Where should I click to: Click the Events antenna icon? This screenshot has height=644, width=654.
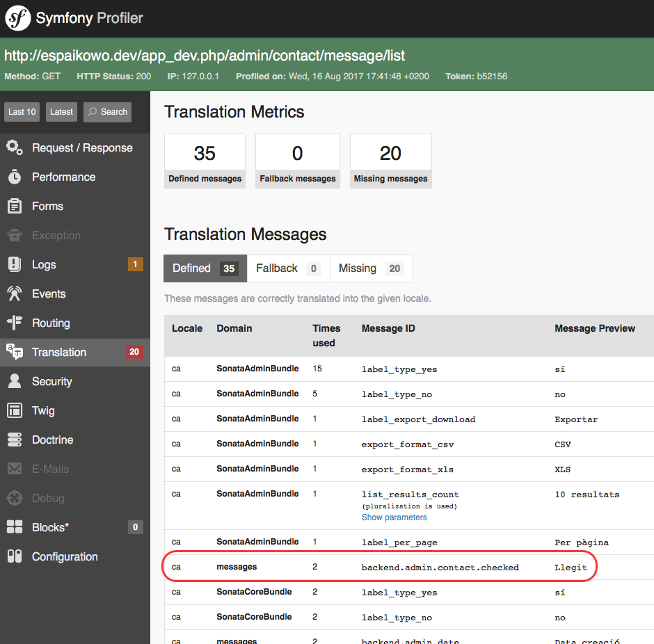click(15, 293)
